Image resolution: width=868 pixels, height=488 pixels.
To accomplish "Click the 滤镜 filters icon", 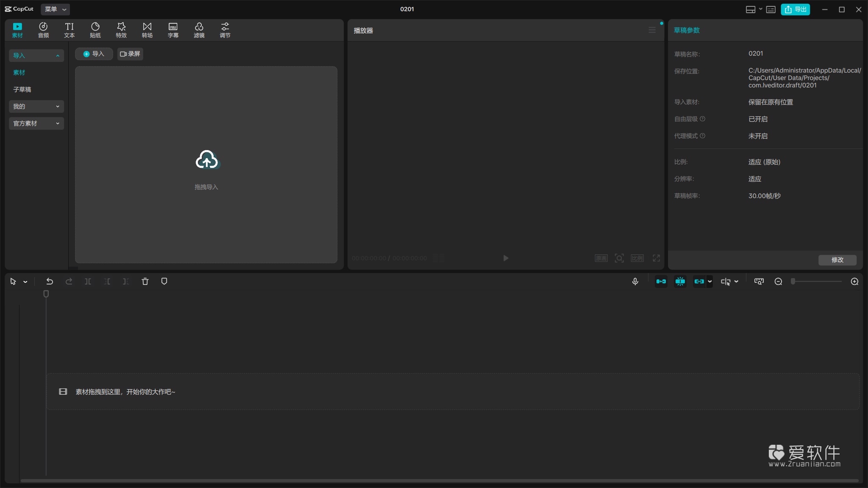I will click(x=199, y=29).
